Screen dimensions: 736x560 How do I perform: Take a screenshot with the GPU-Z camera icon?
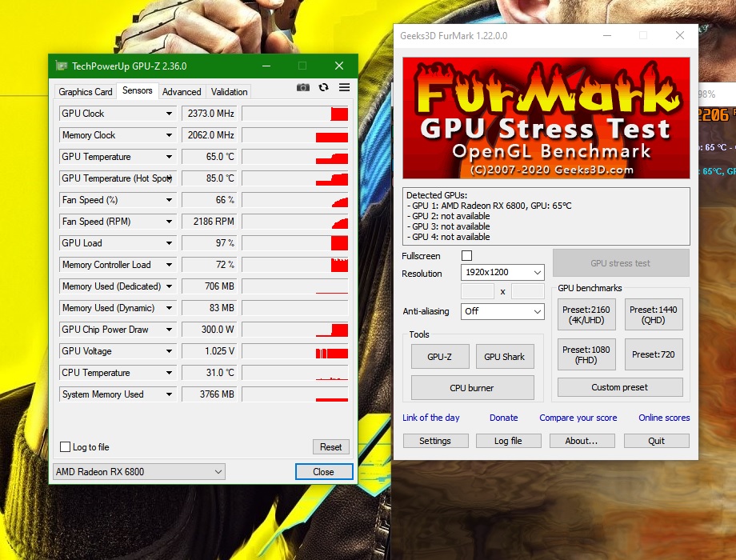tap(302, 88)
